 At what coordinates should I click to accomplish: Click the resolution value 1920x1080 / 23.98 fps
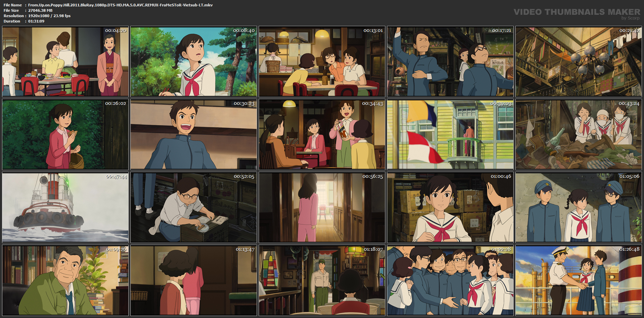(49, 16)
